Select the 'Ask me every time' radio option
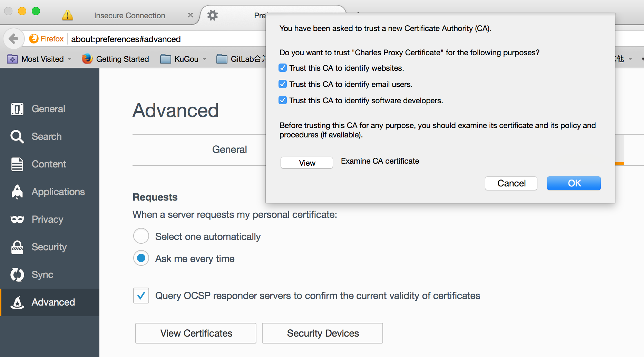This screenshot has height=357, width=644. (141, 258)
